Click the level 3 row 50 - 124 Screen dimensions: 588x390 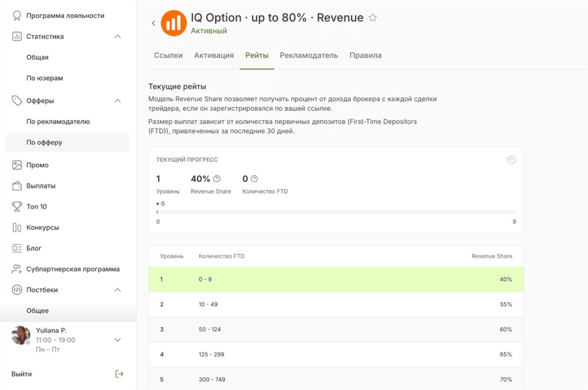pyautogui.click(x=336, y=330)
